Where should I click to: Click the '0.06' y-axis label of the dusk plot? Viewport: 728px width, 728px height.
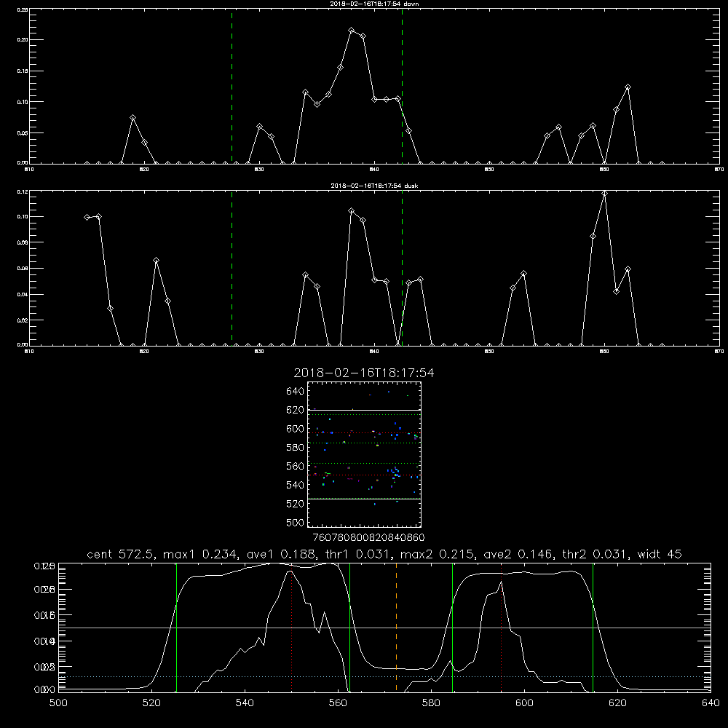(23, 269)
